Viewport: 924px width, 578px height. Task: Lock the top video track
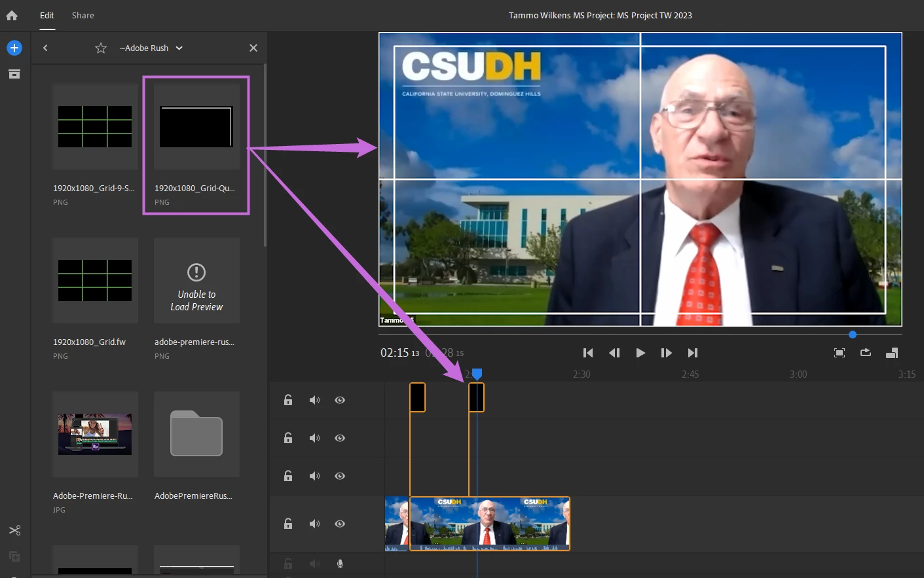click(x=288, y=400)
